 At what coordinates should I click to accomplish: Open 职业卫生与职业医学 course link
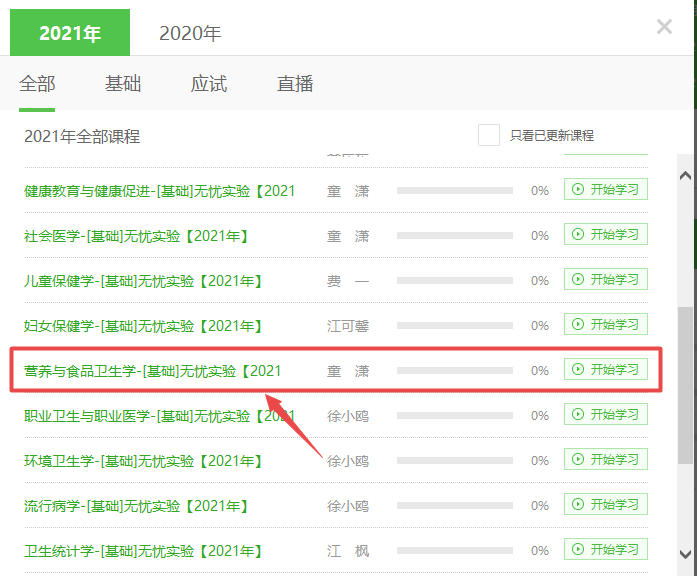(x=159, y=416)
